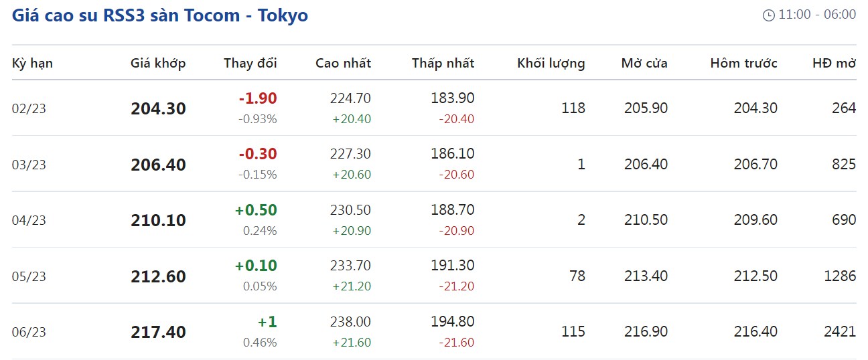
Task: Select the 03/23 contract row label
Action: click(29, 165)
